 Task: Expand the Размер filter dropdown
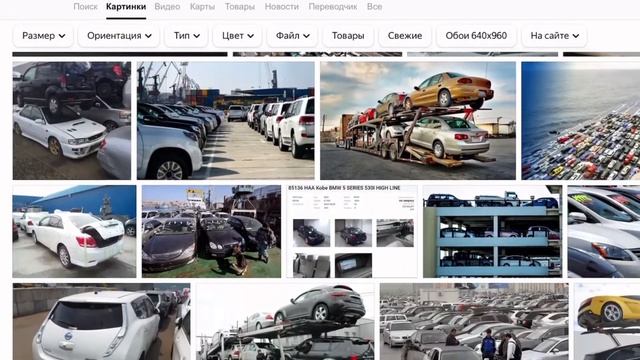[43, 36]
